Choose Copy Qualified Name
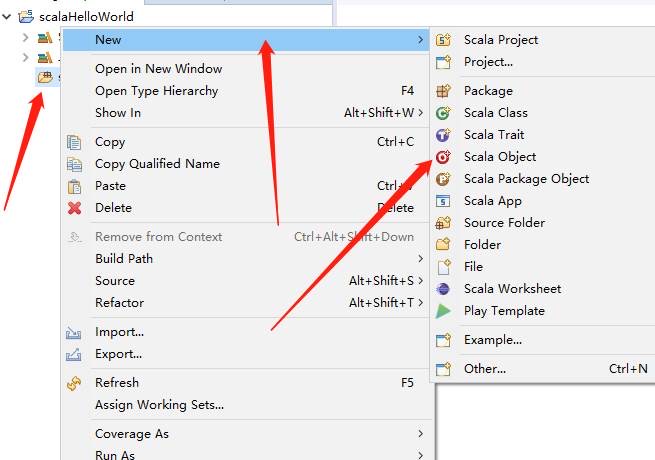The width and height of the screenshot is (655, 460). (157, 164)
